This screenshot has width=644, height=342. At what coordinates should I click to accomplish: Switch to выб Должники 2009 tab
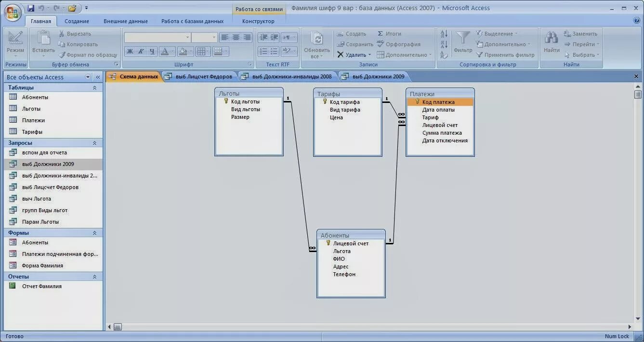point(373,76)
